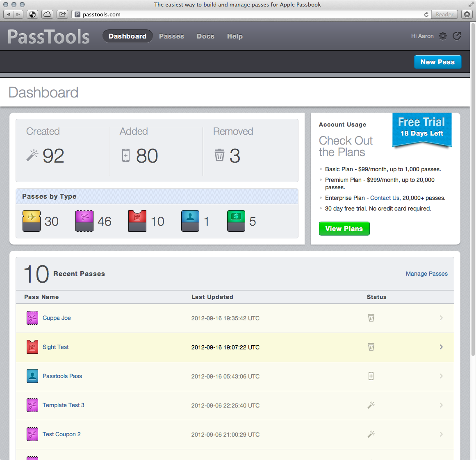
Task: Select the green store card type icon
Action: click(x=236, y=221)
